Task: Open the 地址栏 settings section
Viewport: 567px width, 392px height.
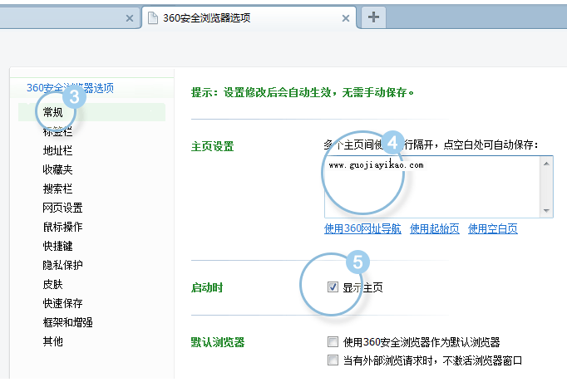Action: [57, 150]
